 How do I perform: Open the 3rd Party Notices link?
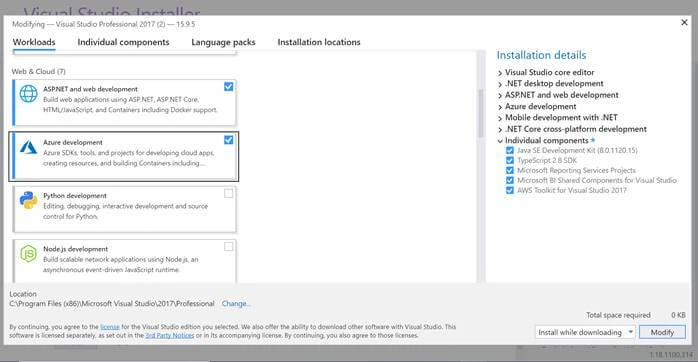point(170,335)
